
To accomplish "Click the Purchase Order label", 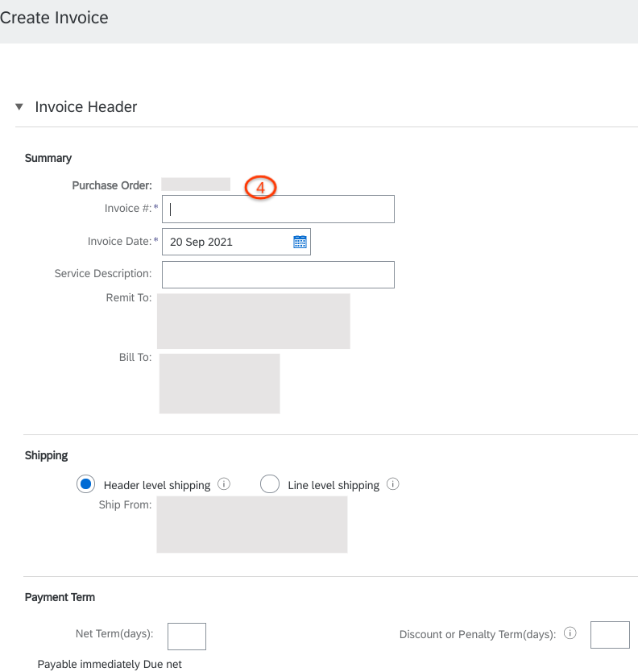I will (112, 185).
